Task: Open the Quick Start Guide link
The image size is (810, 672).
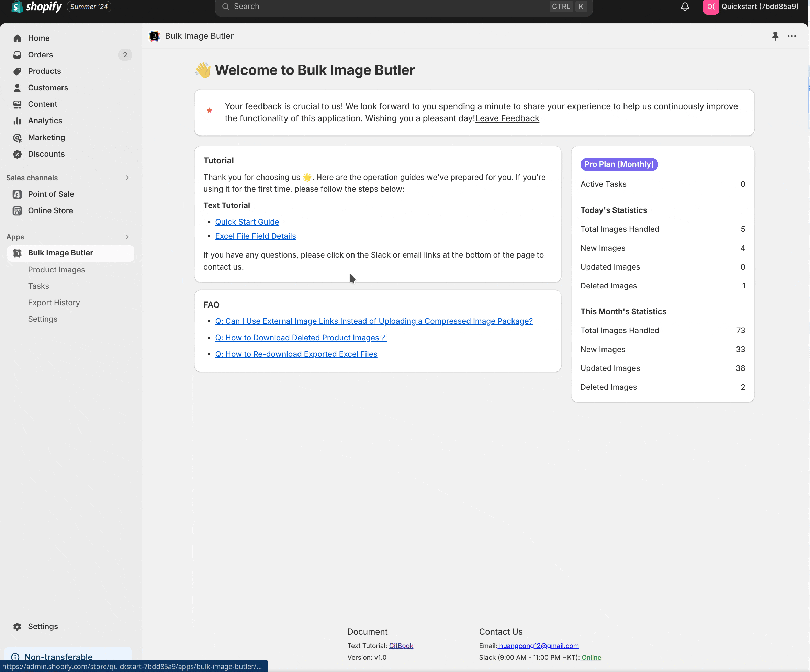Action: point(247,222)
